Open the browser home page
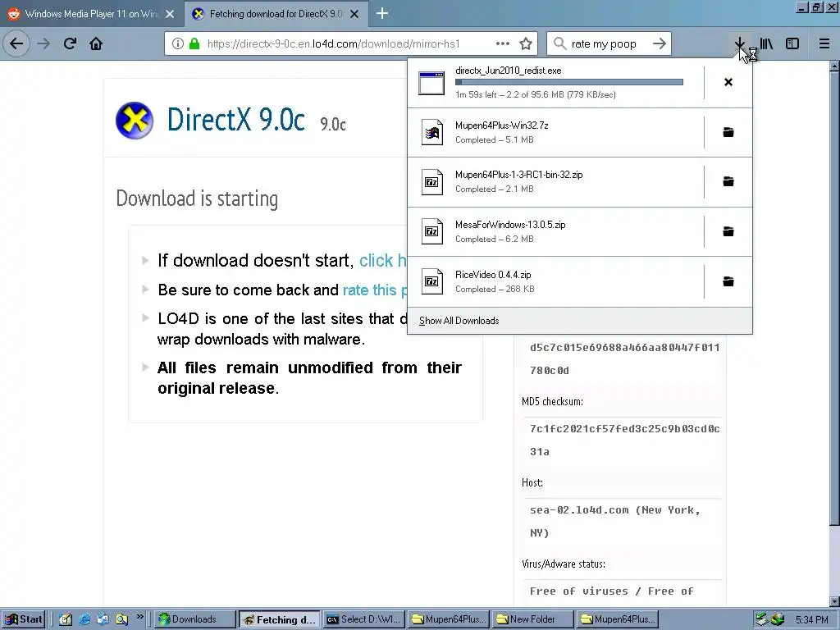The image size is (840, 630). tap(96, 43)
